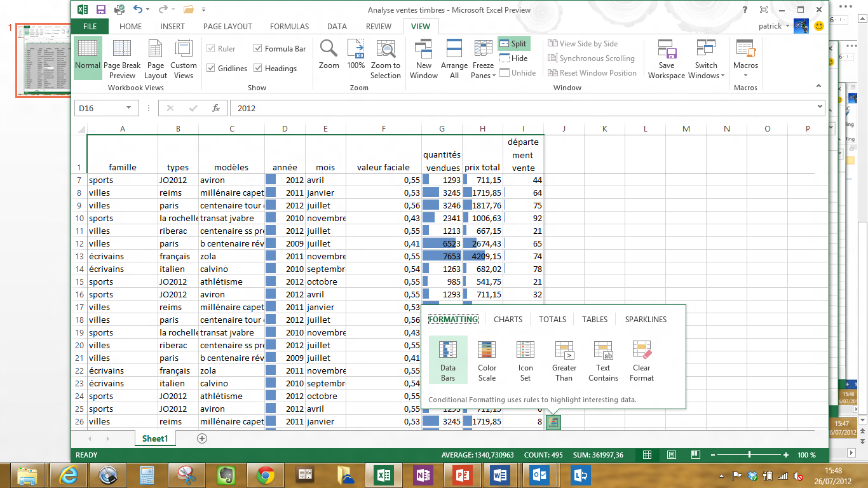Click the Hide window button

513,58
